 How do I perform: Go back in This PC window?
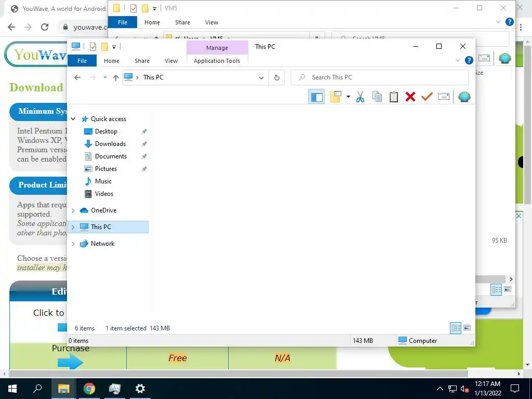click(x=77, y=77)
